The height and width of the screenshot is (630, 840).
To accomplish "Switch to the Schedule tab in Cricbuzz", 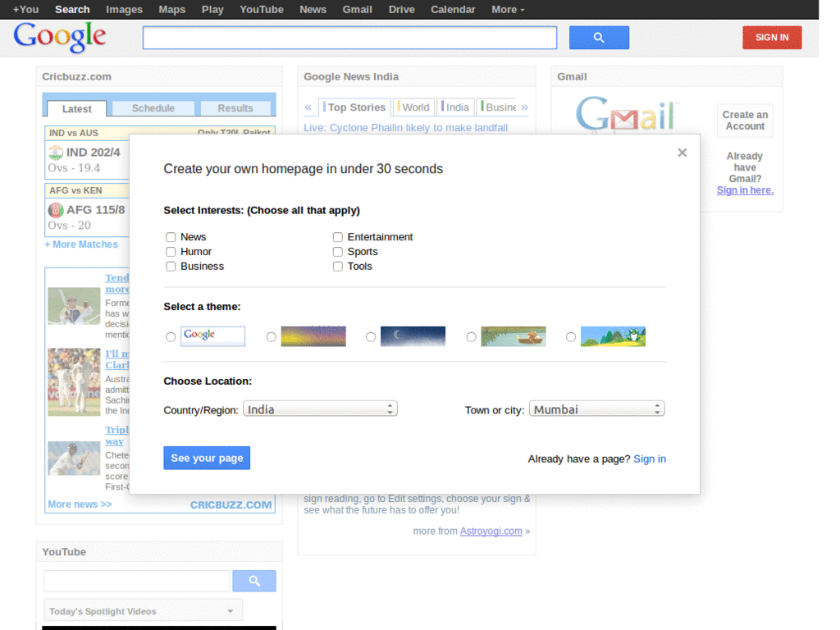I will 153,108.
